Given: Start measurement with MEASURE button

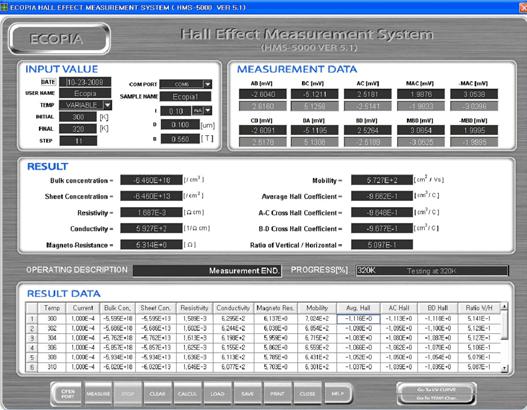Looking at the screenshot, I should point(98,394).
